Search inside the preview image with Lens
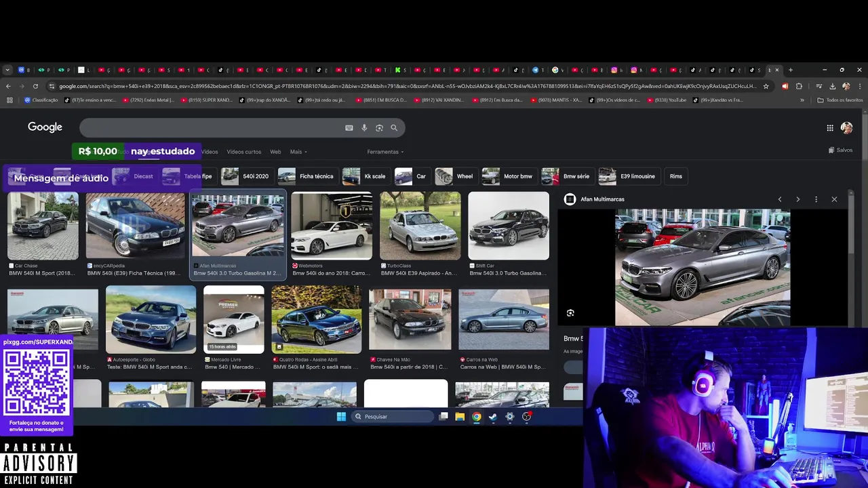 click(x=570, y=313)
